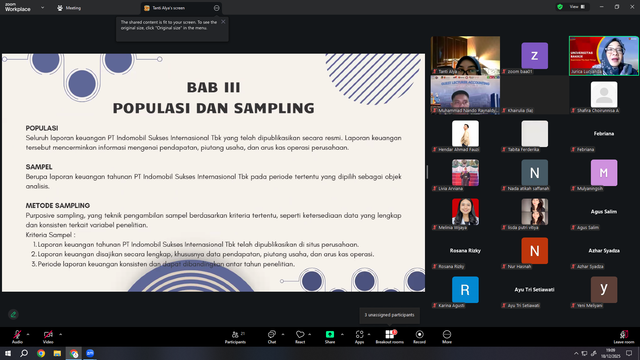The width and height of the screenshot is (640, 360).
Task: Click Livia Arviana's profile picture
Action: 465,173
